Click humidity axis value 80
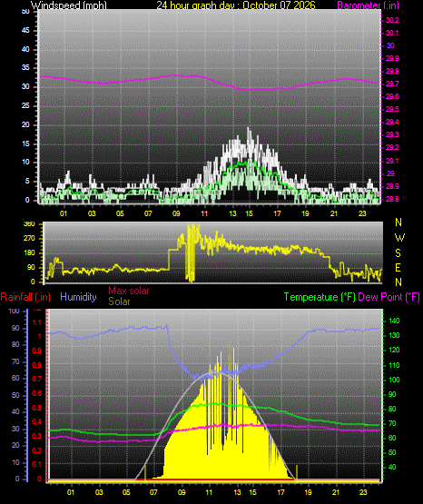This screenshot has height=504, width=423. point(15,344)
